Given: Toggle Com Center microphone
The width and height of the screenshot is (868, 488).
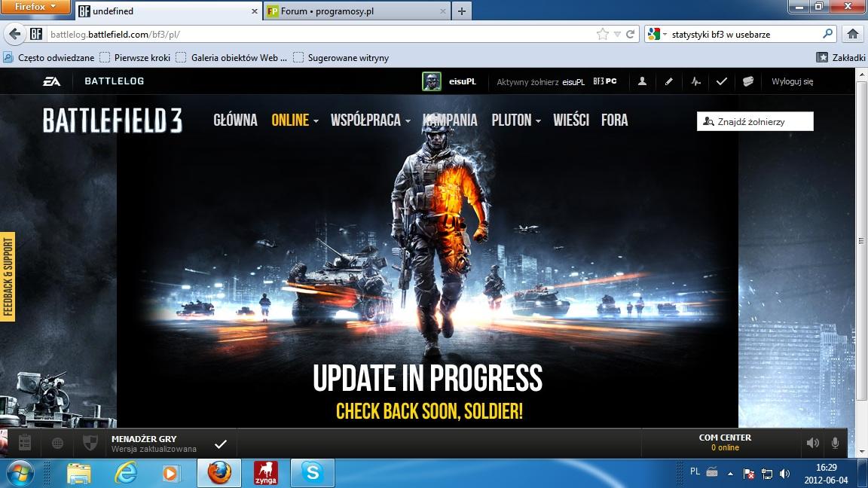Looking at the screenshot, I should pyautogui.click(x=835, y=443).
